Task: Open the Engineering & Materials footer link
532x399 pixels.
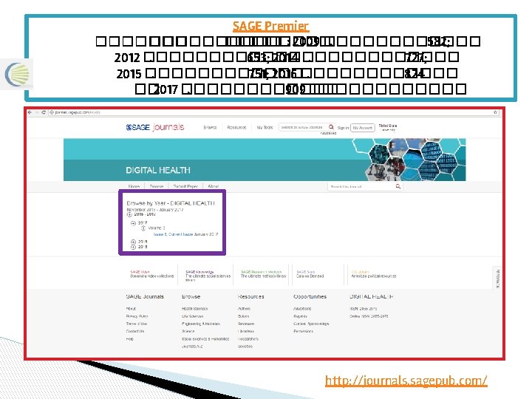Action: pos(201,324)
